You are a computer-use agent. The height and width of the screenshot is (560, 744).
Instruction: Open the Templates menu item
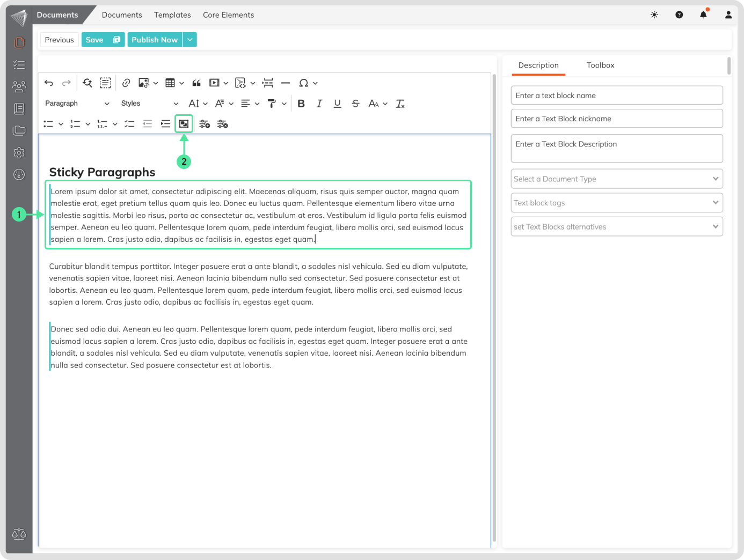(172, 15)
